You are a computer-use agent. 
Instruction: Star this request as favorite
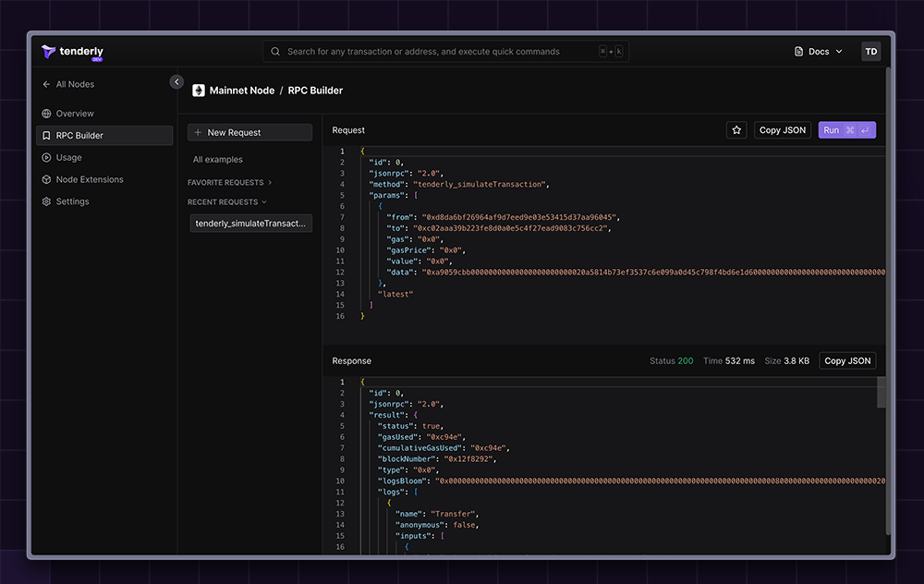coord(736,130)
